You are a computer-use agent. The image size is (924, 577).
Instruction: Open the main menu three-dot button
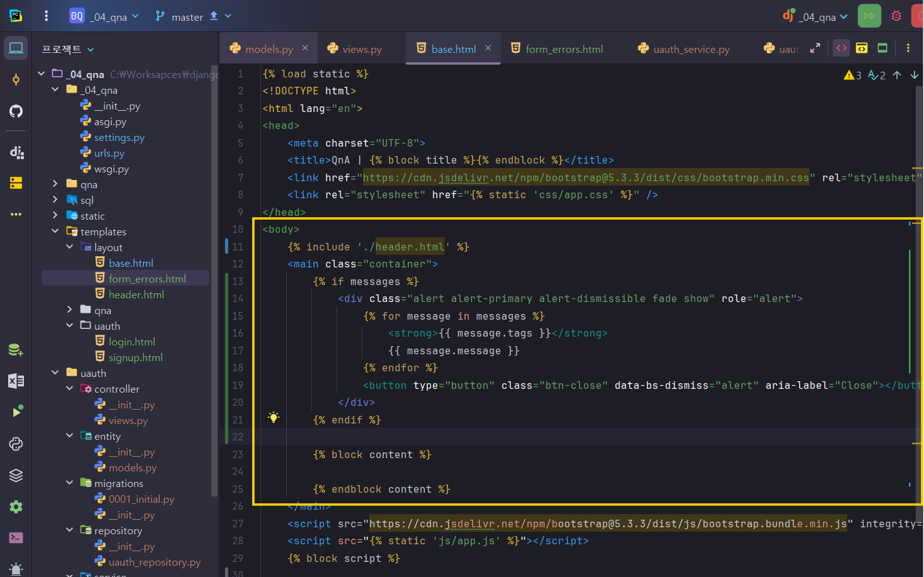pos(46,16)
